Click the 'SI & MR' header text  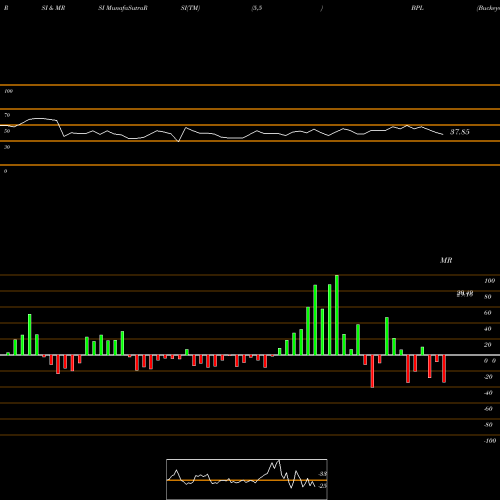53,8
